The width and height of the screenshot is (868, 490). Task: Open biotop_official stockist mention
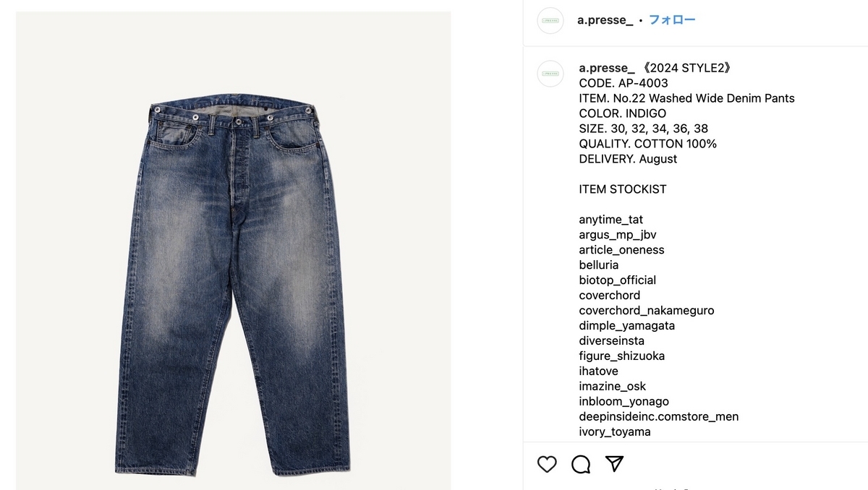pyautogui.click(x=617, y=280)
